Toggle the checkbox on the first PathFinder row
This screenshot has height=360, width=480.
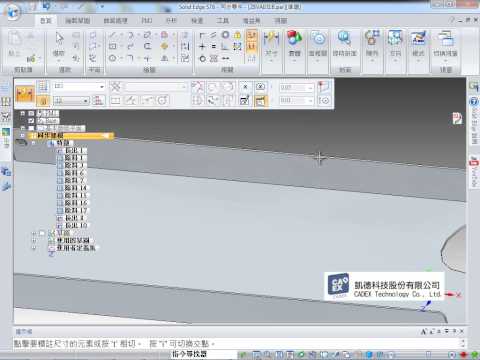pyautogui.click(x=31, y=113)
